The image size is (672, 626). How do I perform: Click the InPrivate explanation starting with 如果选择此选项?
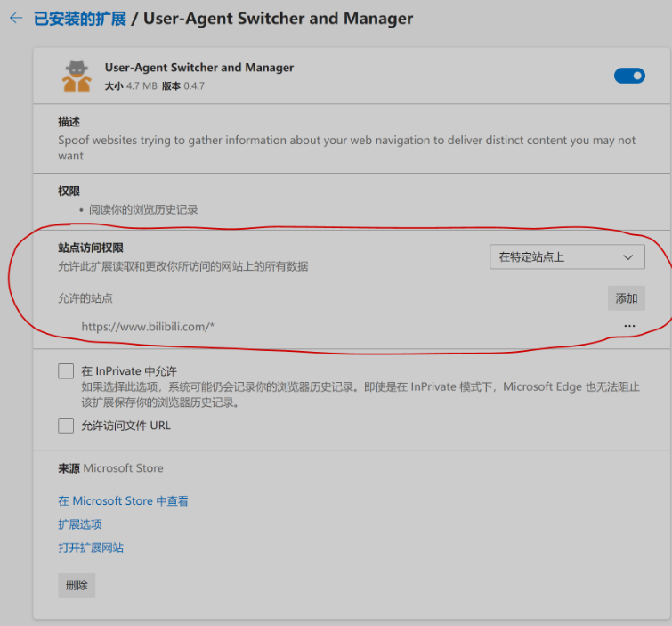click(x=360, y=394)
